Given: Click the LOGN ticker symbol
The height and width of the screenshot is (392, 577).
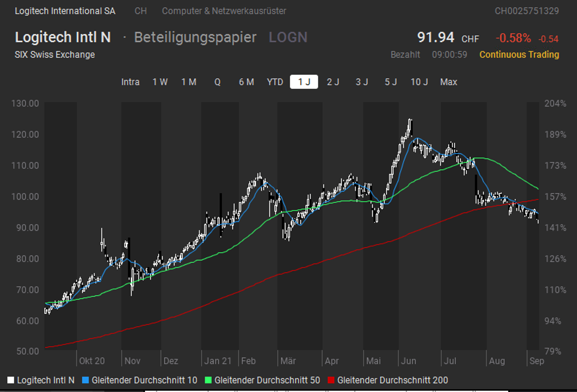Looking at the screenshot, I should coord(288,37).
